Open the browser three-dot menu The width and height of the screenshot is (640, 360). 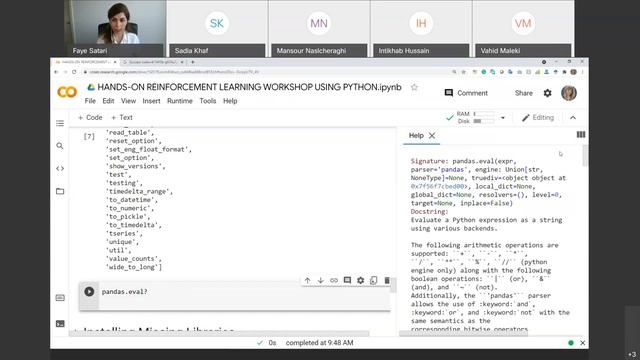coord(583,72)
